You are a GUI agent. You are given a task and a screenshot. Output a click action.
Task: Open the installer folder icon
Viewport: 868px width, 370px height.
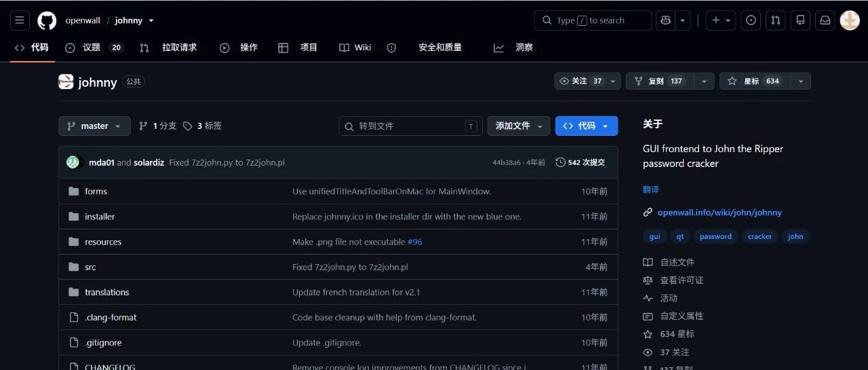[74, 217]
